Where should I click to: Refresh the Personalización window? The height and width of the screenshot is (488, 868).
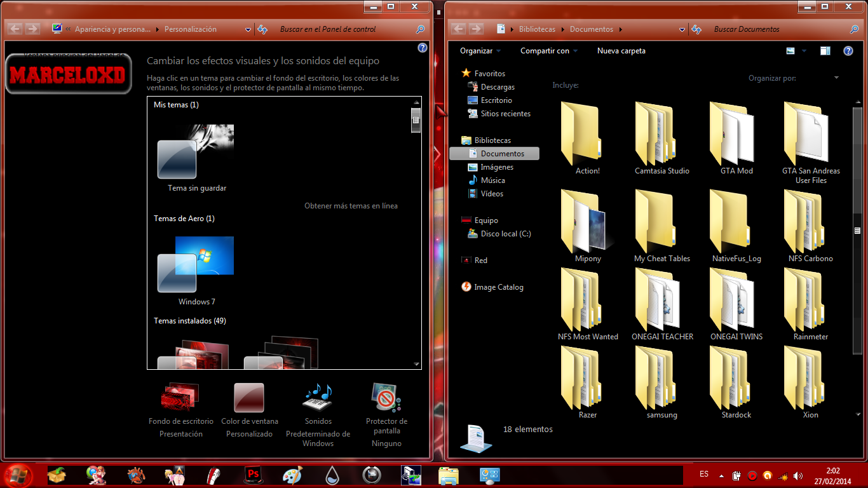pyautogui.click(x=262, y=29)
